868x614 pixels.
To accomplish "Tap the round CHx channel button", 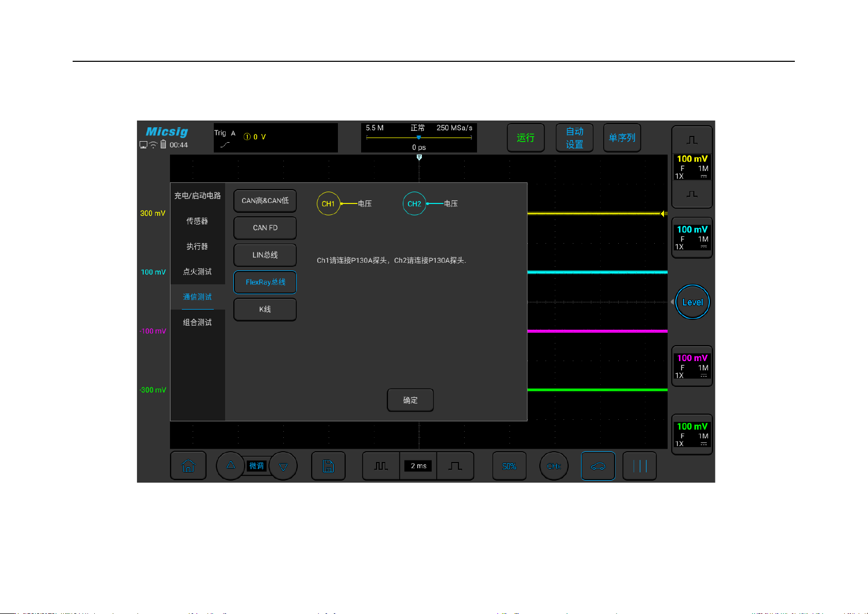I will pos(554,466).
